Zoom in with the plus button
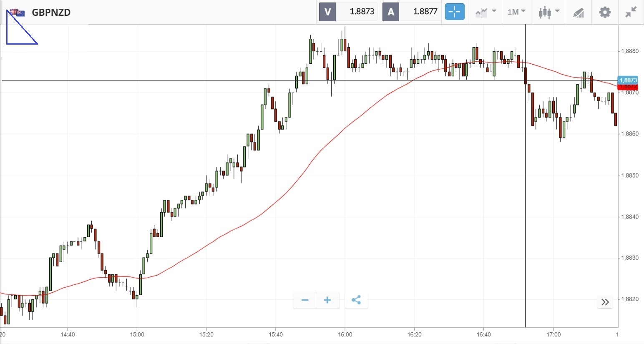Image resolution: width=644 pixels, height=344 pixels. tap(327, 300)
